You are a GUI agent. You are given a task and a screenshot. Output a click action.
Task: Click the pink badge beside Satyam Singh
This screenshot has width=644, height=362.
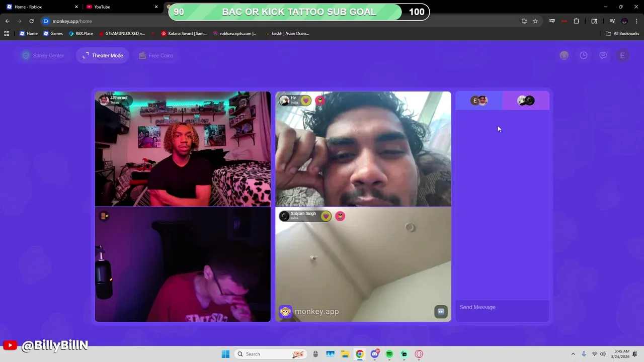tap(340, 216)
